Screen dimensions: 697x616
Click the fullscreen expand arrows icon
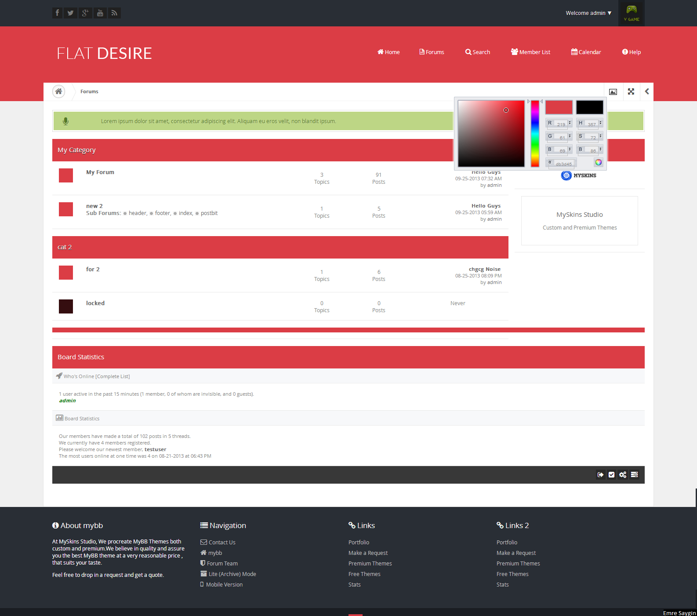pyautogui.click(x=631, y=91)
